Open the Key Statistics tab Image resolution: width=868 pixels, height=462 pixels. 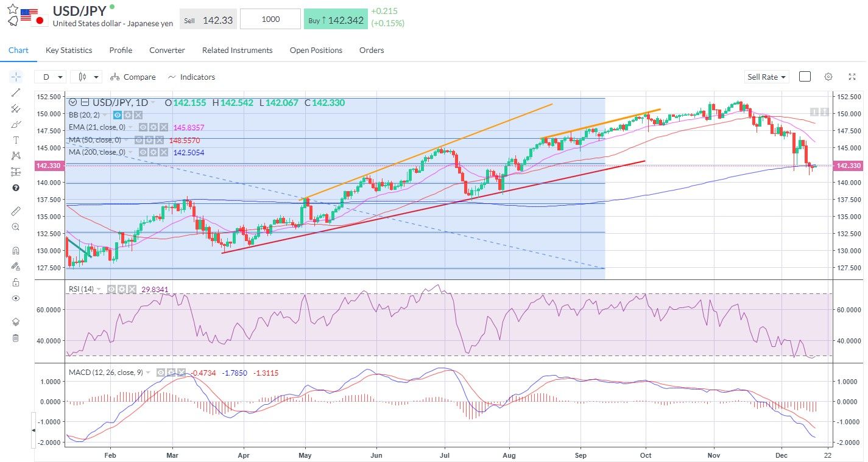pos(69,50)
